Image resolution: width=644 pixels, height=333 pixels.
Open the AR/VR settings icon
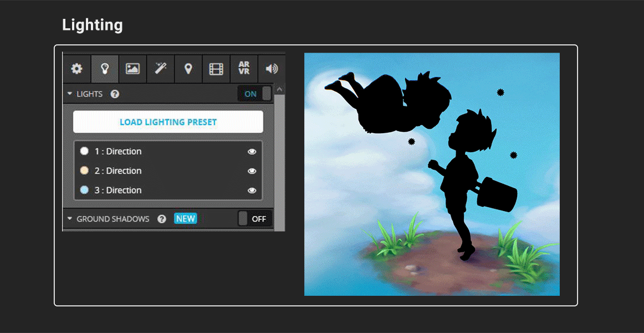(x=243, y=69)
